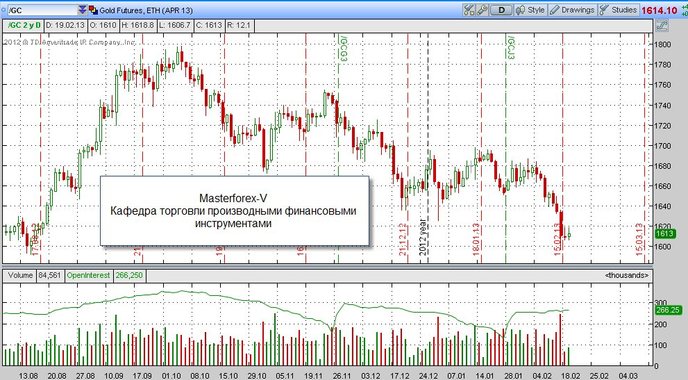Open the Drawings menu
The height and width of the screenshot is (380, 688).
click(x=572, y=10)
